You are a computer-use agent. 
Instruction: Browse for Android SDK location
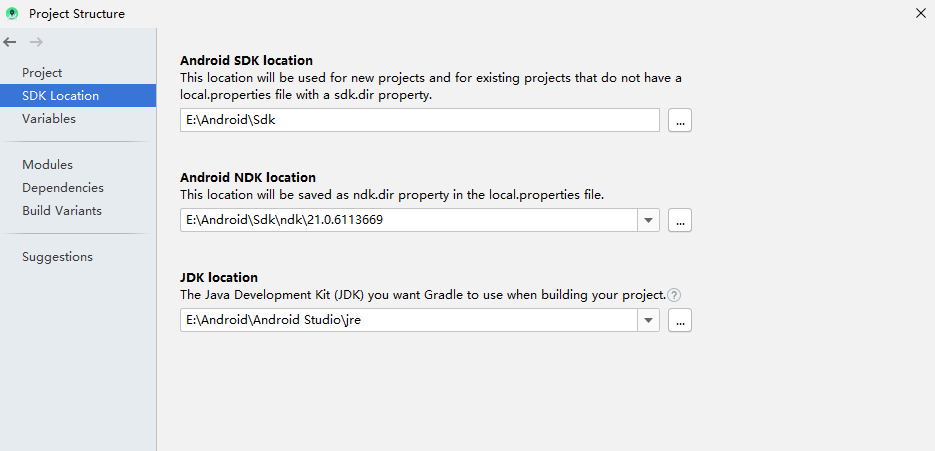pyautogui.click(x=680, y=120)
